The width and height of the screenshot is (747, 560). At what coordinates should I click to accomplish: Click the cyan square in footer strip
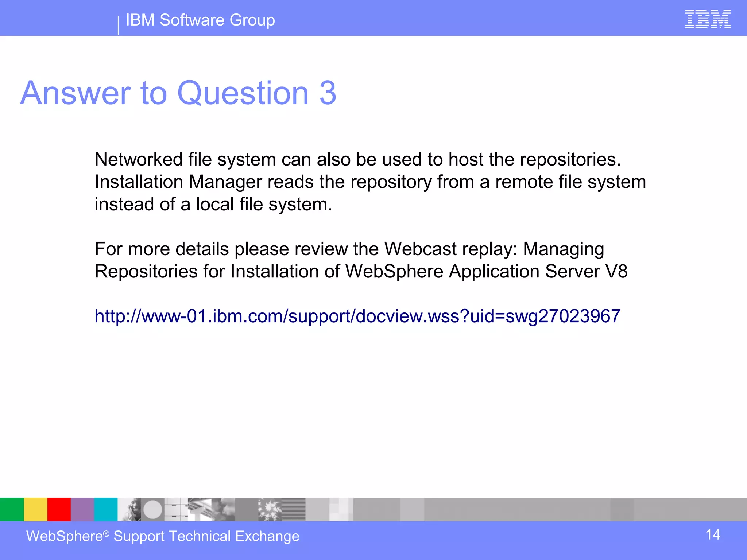tap(106, 509)
